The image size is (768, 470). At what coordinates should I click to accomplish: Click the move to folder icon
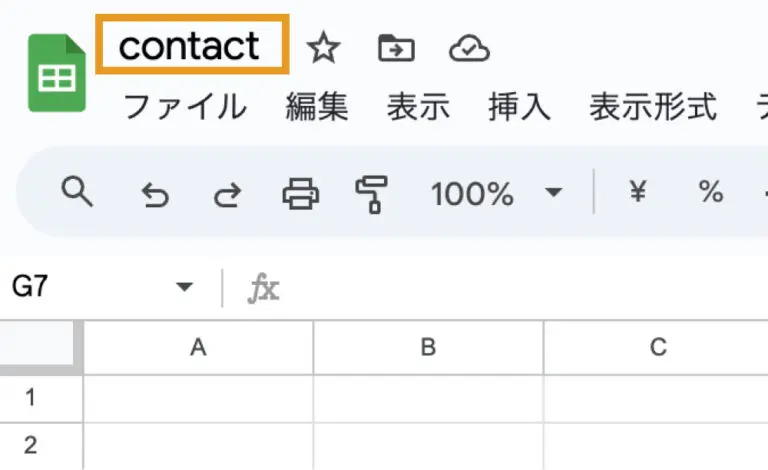(396, 47)
